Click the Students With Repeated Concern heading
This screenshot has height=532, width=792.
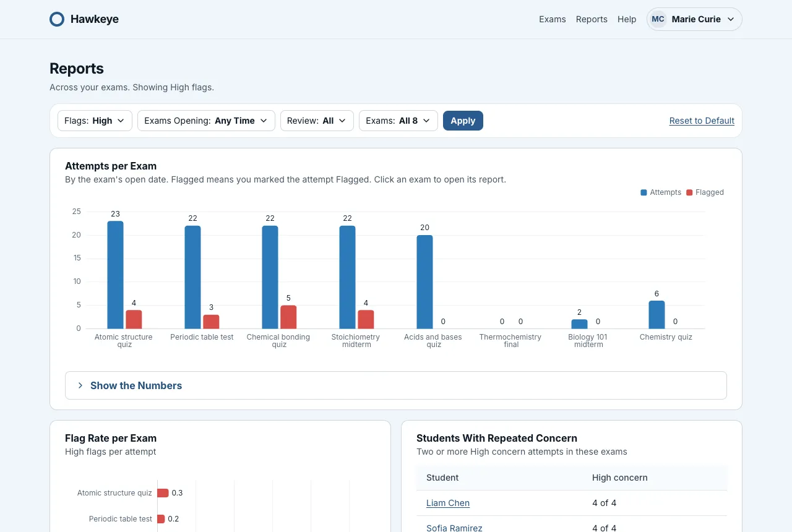(x=497, y=438)
